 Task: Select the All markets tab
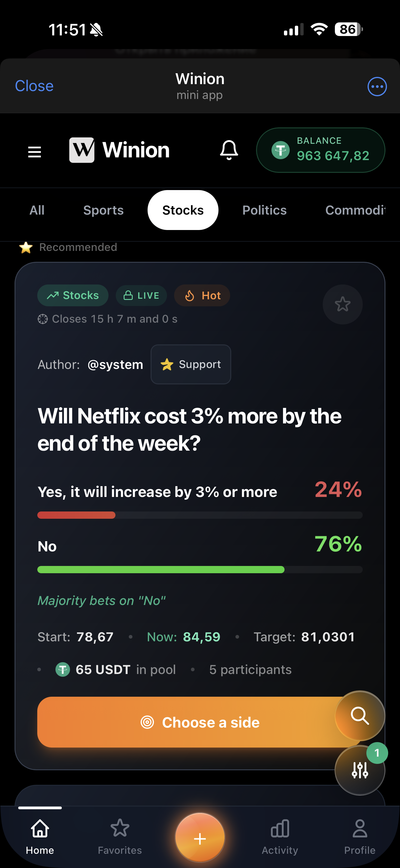(x=37, y=210)
